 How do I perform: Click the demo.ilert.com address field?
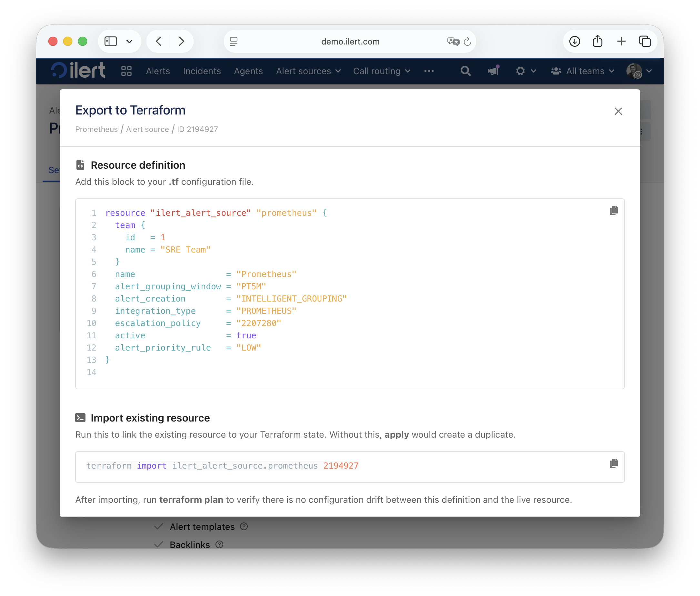click(x=350, y=42)
